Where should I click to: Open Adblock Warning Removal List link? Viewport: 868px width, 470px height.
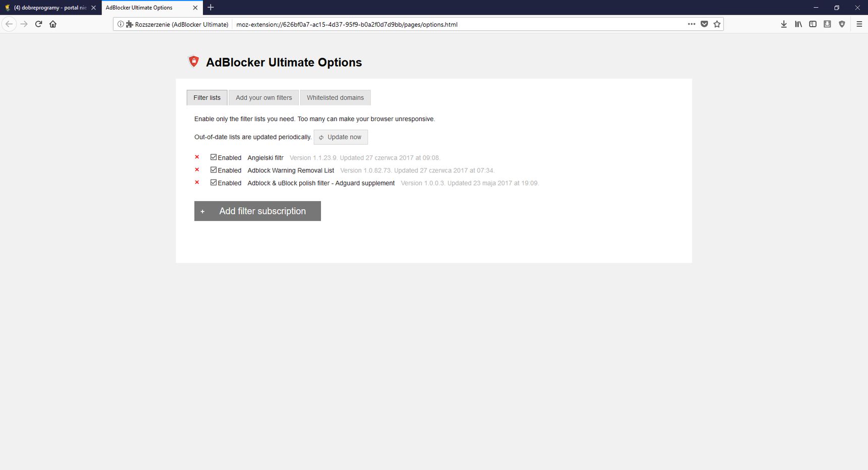click(291, 170)
